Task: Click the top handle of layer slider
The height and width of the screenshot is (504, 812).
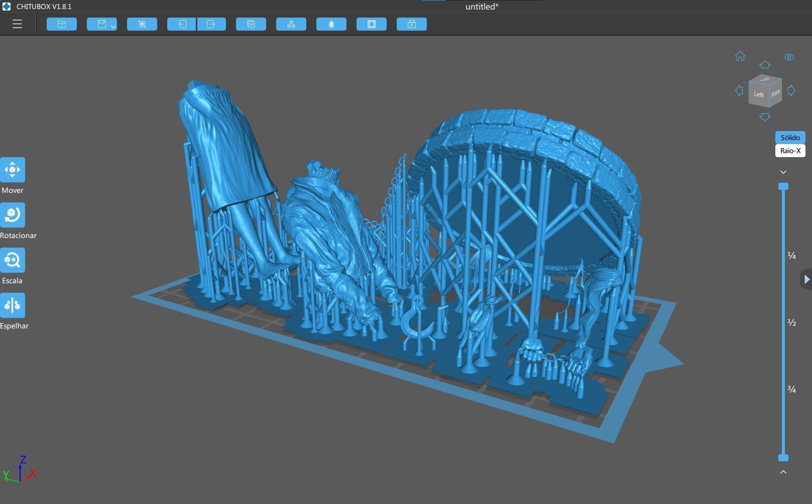Action: tap(783, 186)
